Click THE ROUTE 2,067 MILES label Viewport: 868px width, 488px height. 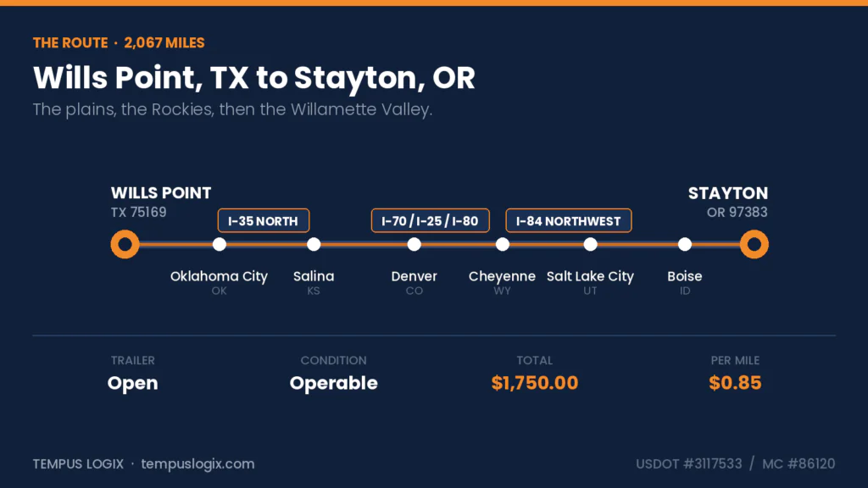click(x=119, y=42)
